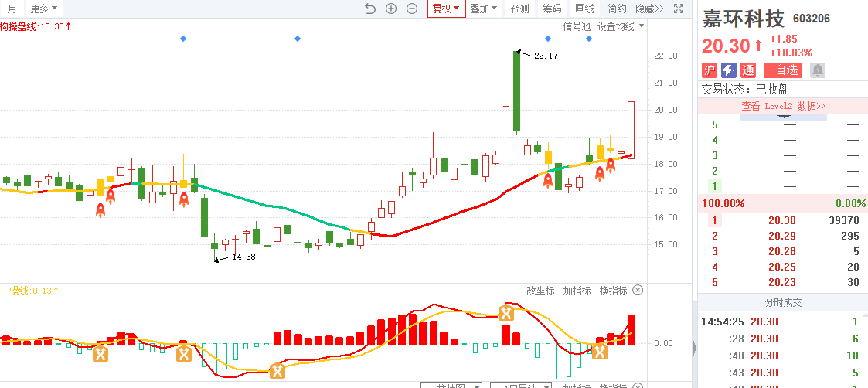Select the 月 monthly period tab
The image size is (868, 388).
tap(12, 9)
